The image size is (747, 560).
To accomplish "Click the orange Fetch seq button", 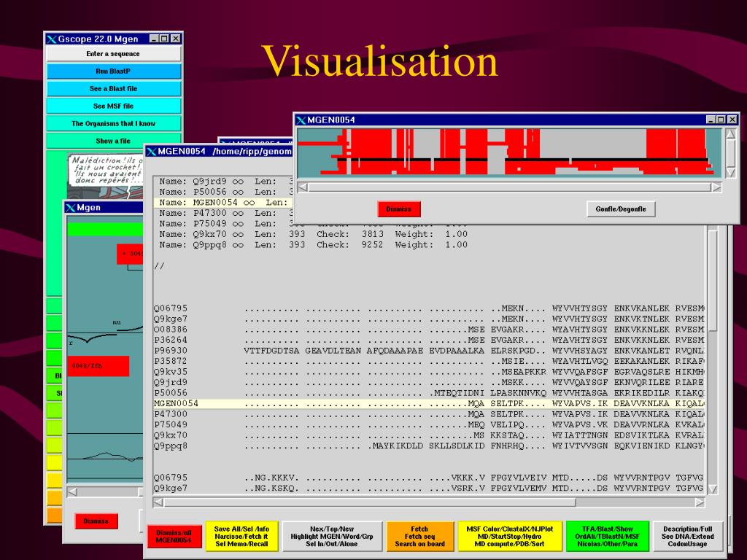I will coord(419,536).
